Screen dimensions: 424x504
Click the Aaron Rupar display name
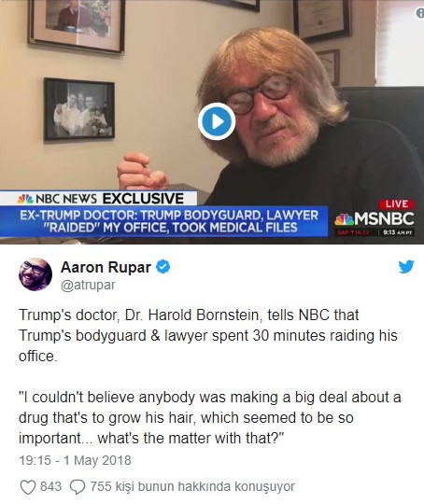pyautogui.click(x=106, y=267)
